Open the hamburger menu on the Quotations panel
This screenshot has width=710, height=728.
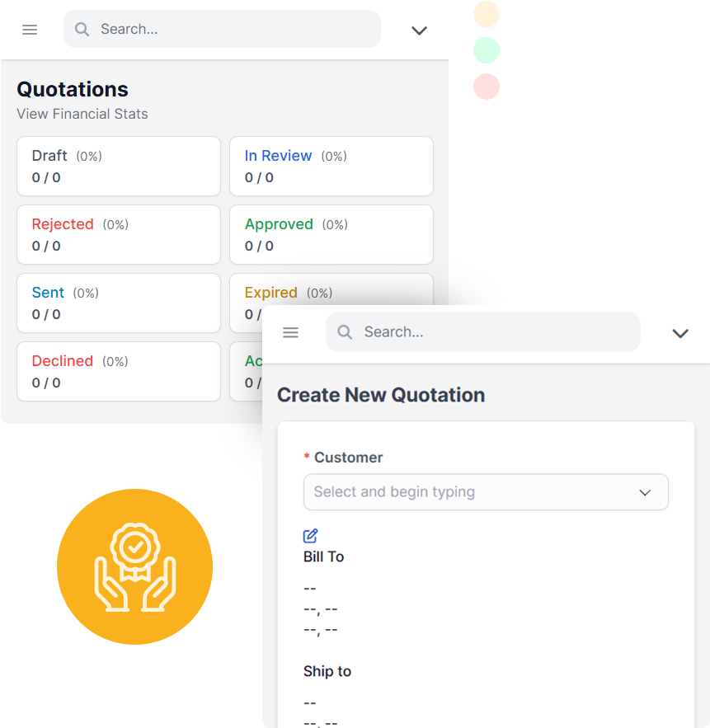(30, 30)
